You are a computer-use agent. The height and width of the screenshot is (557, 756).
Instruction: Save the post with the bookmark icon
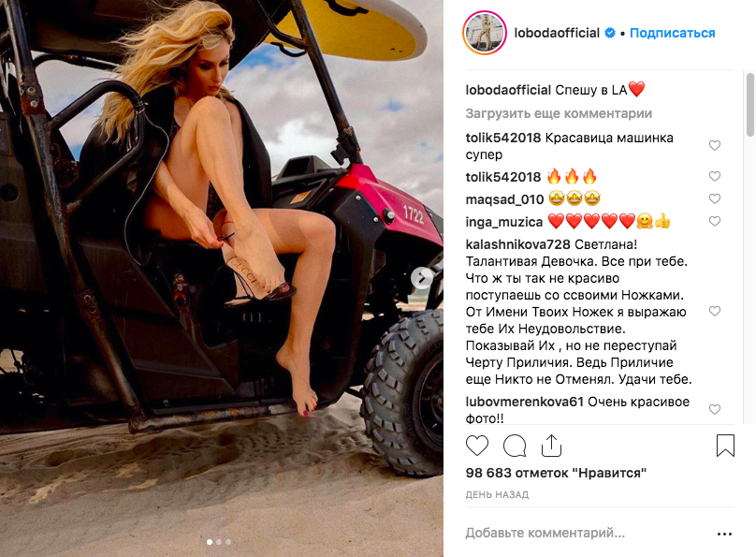click(x=725, y=445)
